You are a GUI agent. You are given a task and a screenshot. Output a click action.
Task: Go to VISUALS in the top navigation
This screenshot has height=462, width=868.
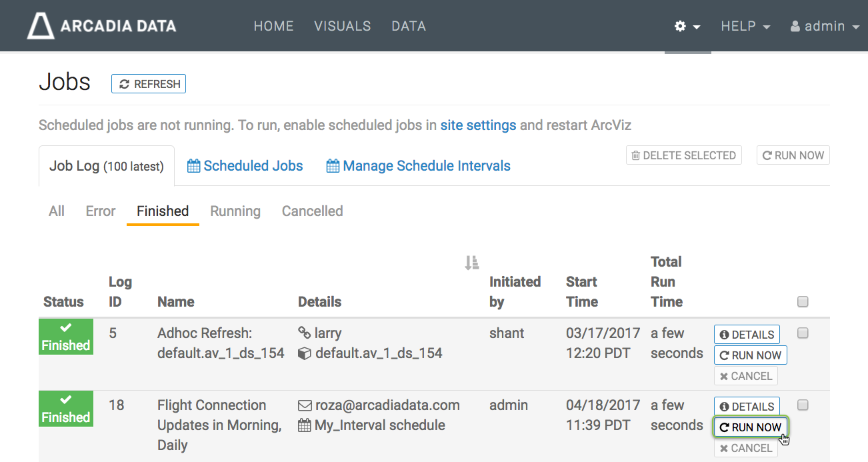point(342,27)
